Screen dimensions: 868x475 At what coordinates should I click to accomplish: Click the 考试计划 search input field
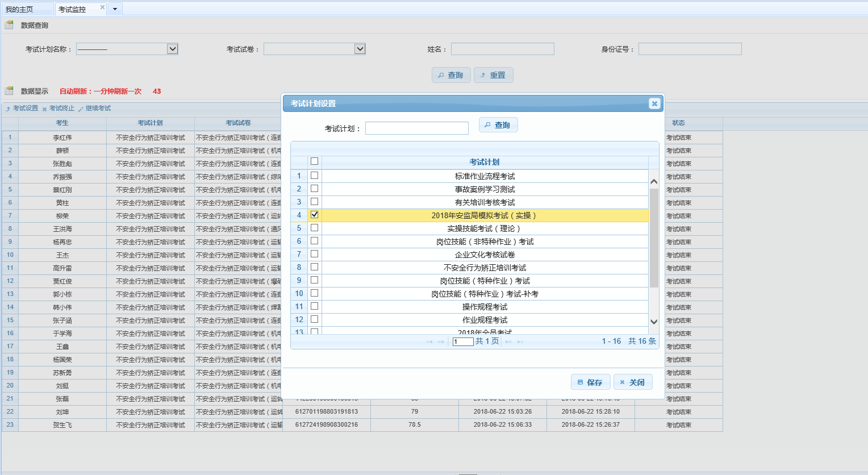point(416,128)
